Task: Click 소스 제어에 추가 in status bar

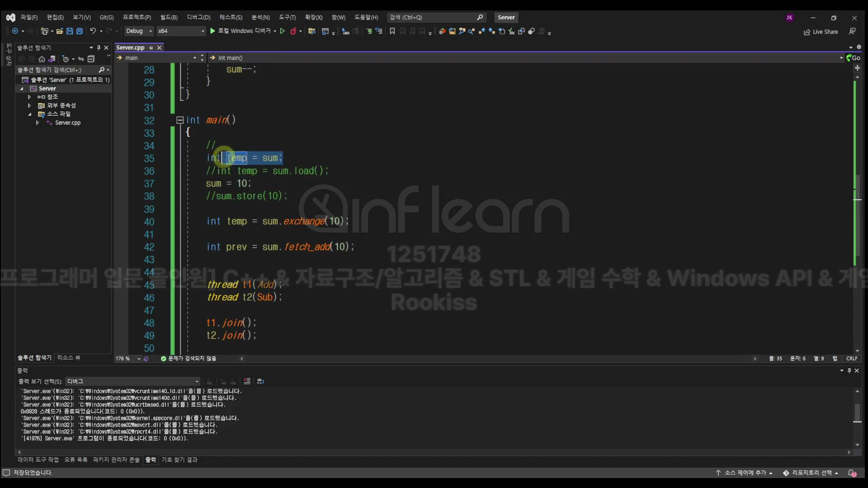Action: 745,473
